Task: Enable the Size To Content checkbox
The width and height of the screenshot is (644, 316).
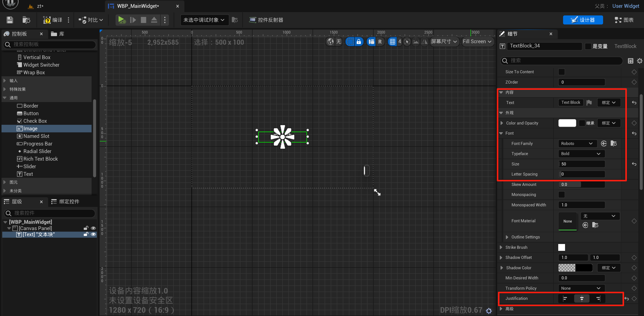Action: point(562,72)
